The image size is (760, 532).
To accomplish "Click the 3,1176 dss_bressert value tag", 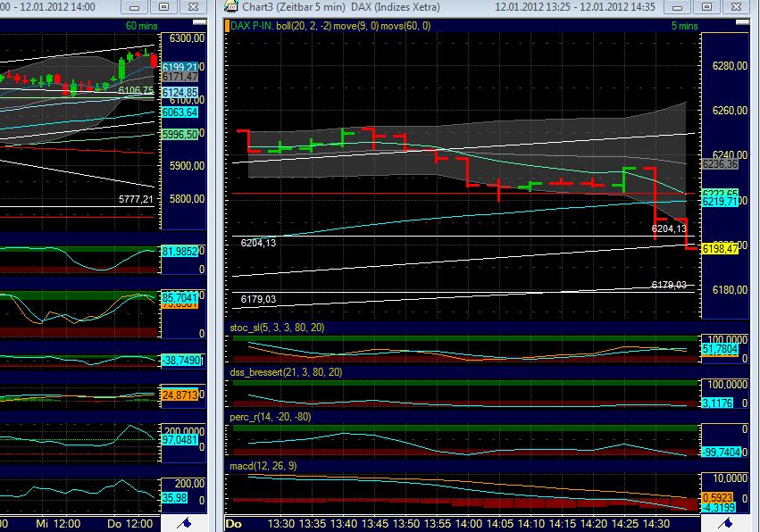I will point(717,403).
